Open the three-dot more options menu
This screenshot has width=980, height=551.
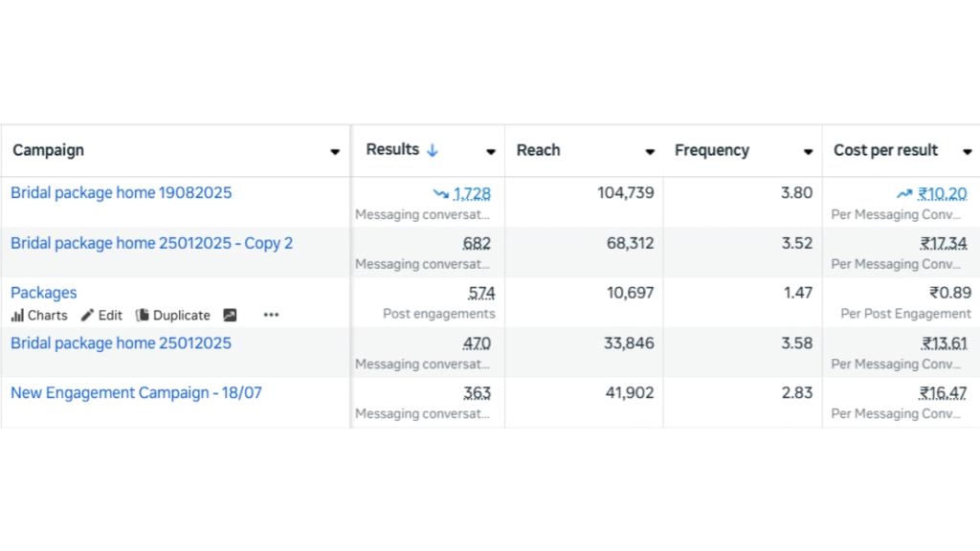271,316
